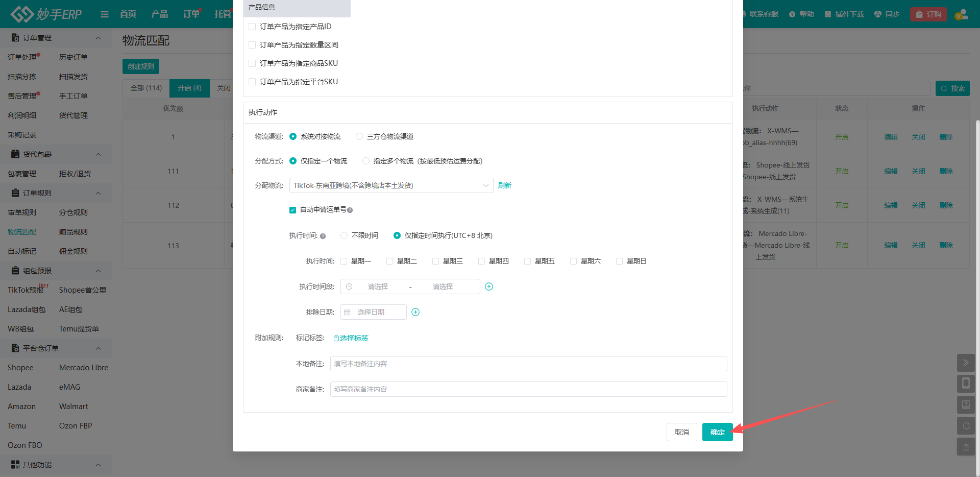Collapse the 平台仓订单 sidebar section
Image resolution: width=980 pixels, height=477 pixels.
point(98,348)
